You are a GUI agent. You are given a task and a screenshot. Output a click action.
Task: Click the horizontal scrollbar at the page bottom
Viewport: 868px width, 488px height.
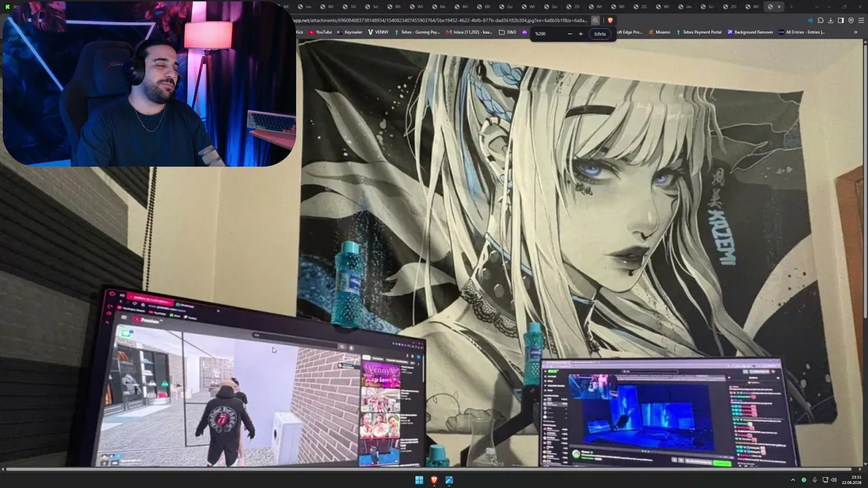click(429, 469)
